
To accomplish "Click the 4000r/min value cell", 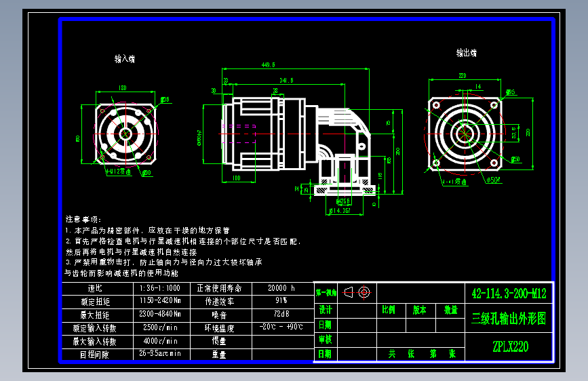I will tap(161, 342).
